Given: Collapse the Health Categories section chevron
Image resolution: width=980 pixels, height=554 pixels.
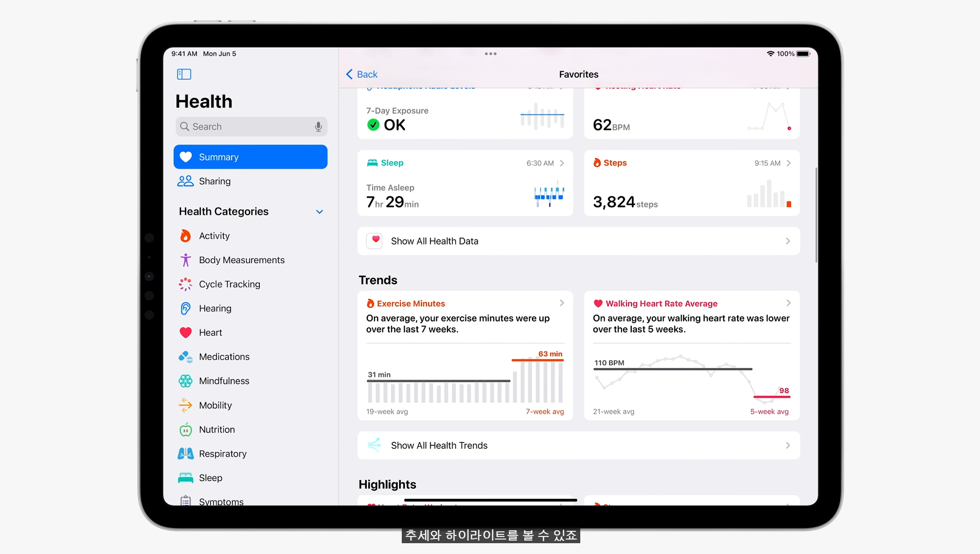Looking at the screenshot, I should point(319,212).
